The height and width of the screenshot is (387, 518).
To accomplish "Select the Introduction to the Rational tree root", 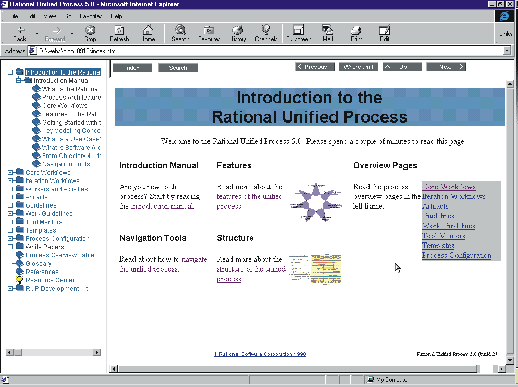I will 63,72.
